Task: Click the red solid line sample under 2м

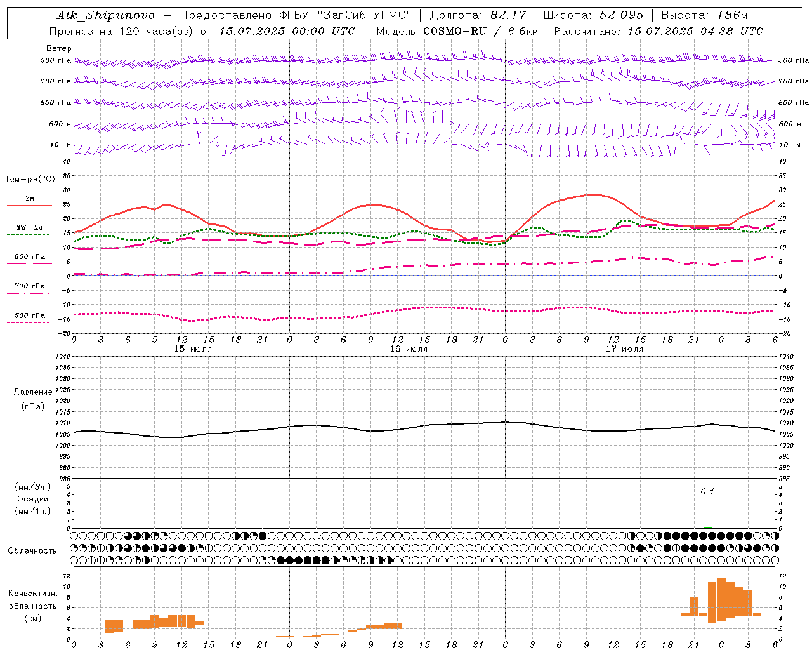Action: 29,206
